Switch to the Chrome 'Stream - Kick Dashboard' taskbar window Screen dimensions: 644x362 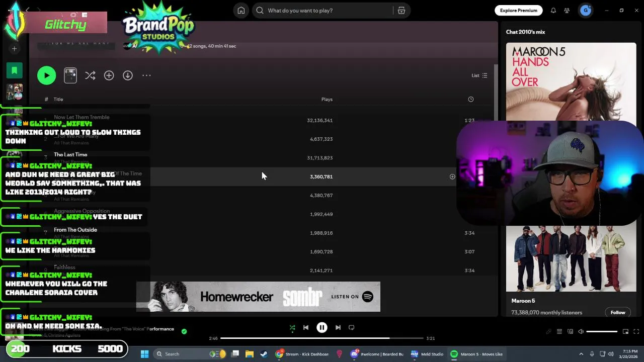click(302, 354)
